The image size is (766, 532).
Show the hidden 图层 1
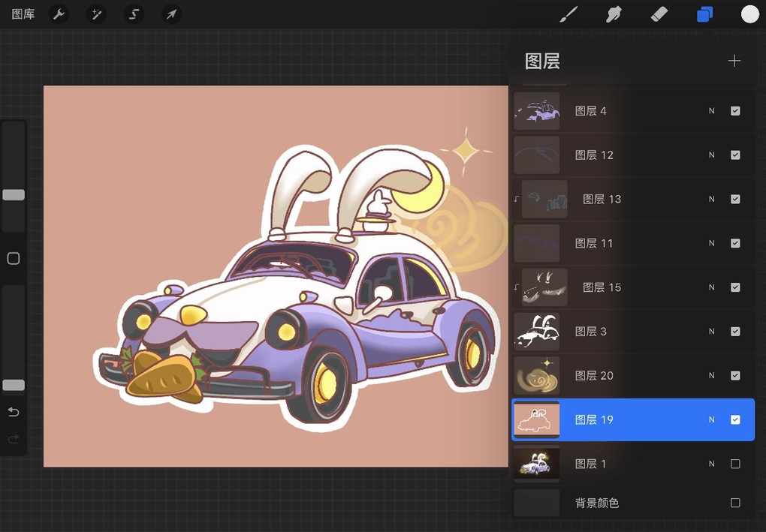coord(735,464)
